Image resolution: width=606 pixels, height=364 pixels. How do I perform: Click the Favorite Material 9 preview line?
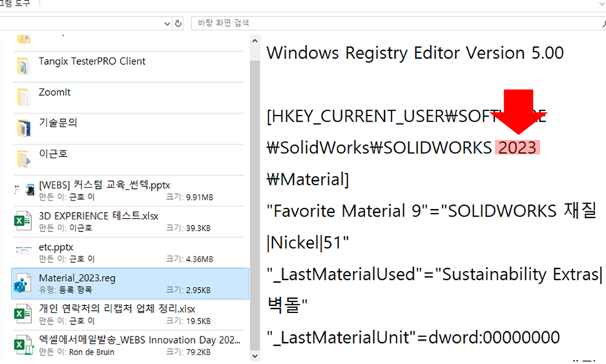pyautogui.click(x=431, y=211)
